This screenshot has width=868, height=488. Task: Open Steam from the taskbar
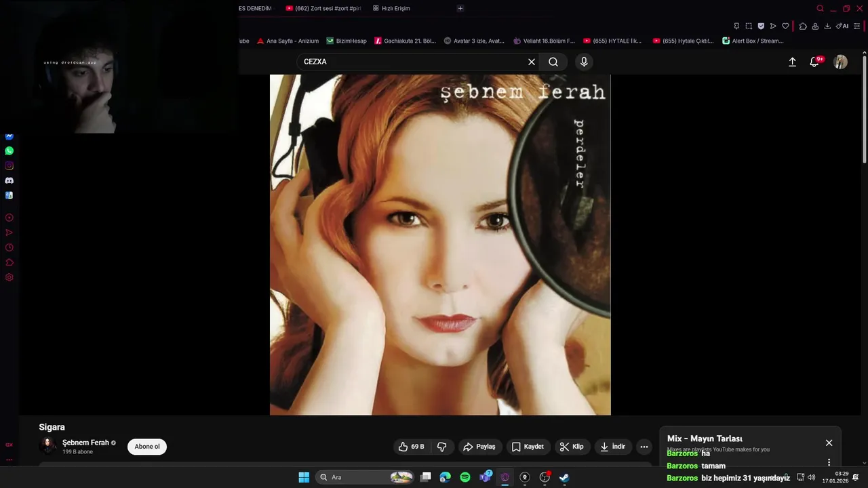tap(564, 477)
